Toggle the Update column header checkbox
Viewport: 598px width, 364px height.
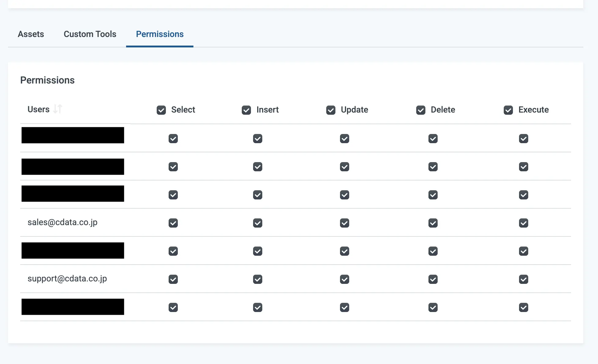331,110
